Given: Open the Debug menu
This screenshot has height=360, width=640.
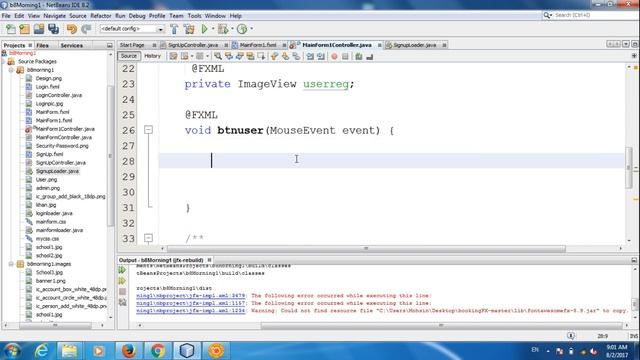Looking at the screenshot, I should click(137, 16).
